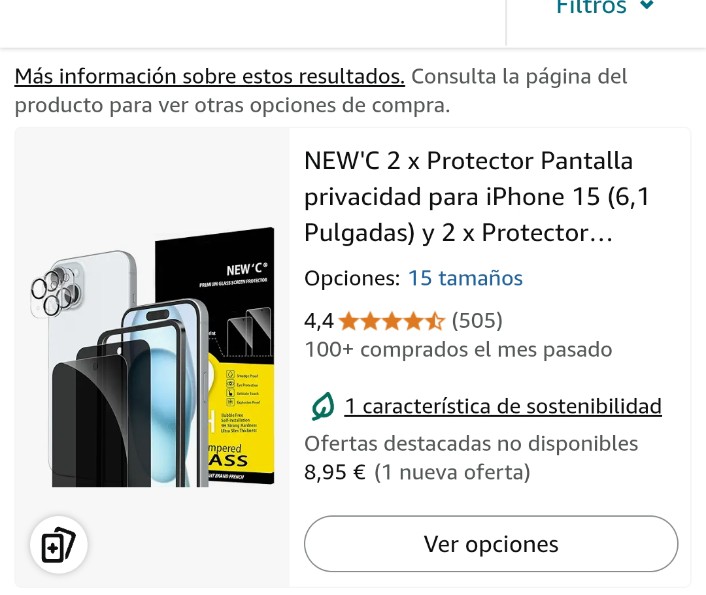Click the star rating icons
706x595 pixels.
pos(391,322)
